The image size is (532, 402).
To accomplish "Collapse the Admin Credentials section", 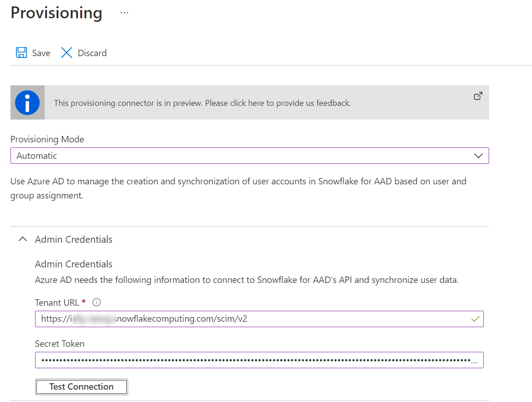I will (23, 240).
